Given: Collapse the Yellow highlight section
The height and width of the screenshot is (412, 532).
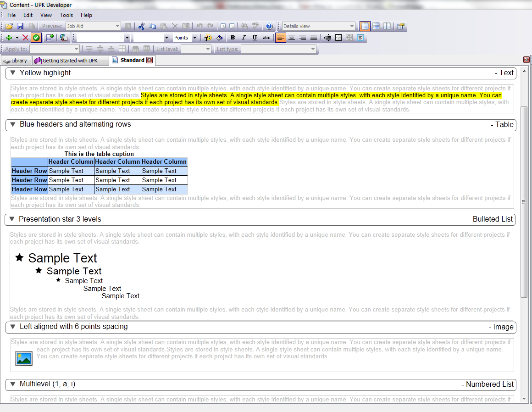Looking at the screenshot, I should [13, 73].
